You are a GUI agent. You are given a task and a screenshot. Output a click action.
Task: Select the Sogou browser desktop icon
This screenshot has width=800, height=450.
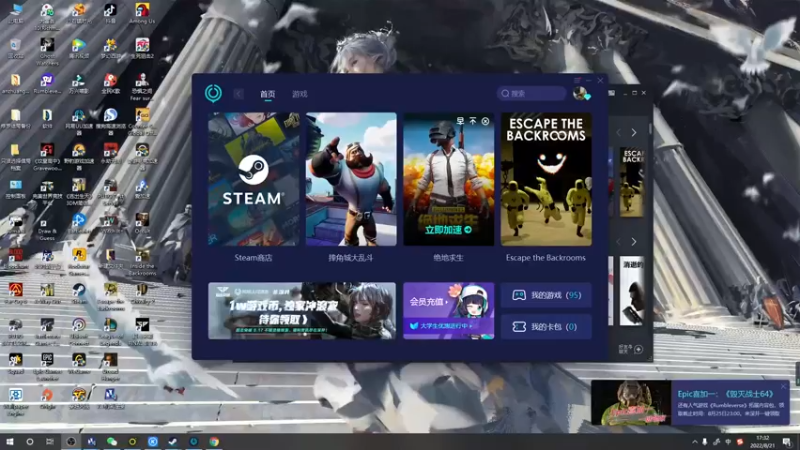pos(110,121)
